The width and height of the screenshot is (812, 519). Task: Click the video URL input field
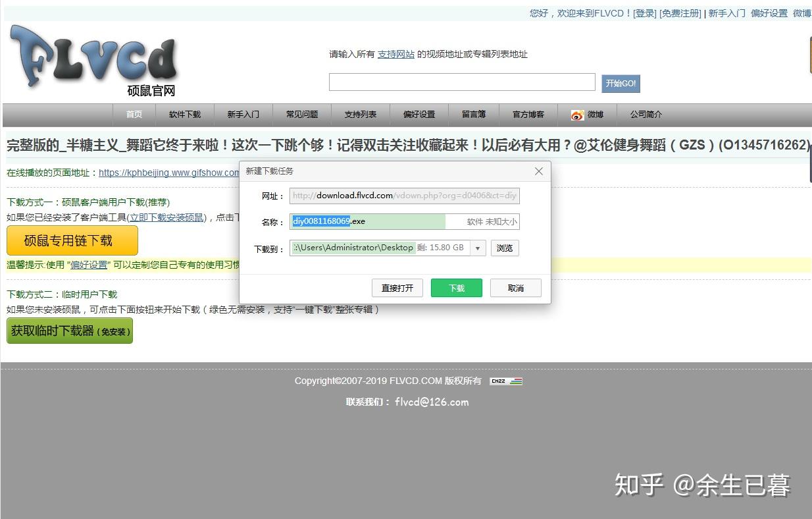462,82
